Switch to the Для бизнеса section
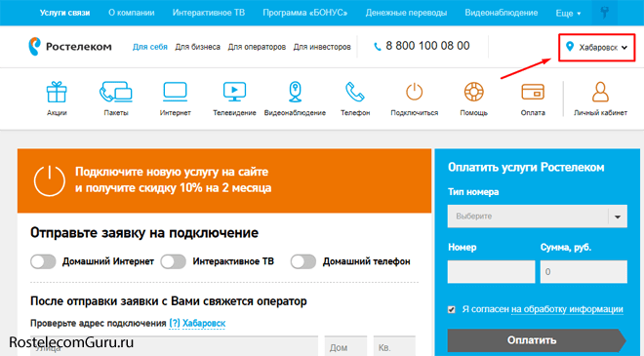Image resolution: width=644 pixels, height=356 pixels. [x=197, y=47]
